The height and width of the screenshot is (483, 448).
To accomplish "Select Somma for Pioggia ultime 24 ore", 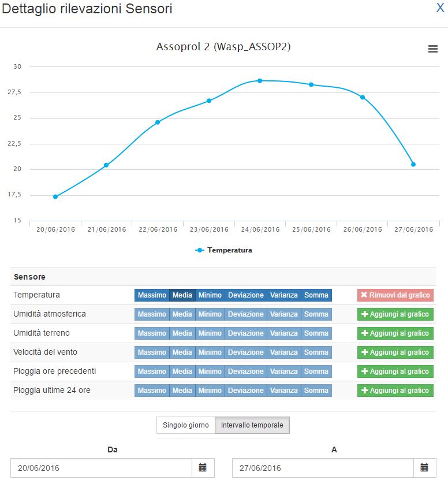I will tap(316, 391).
